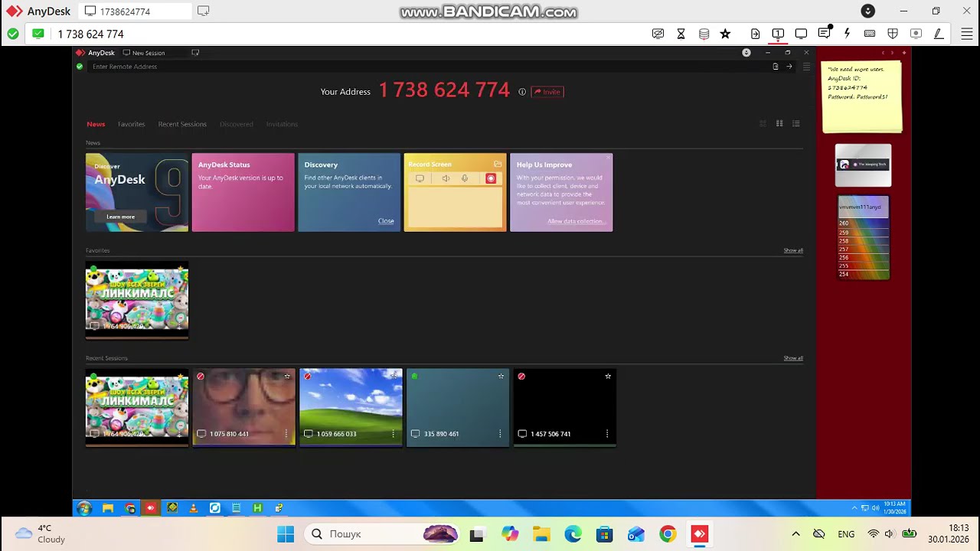Click Show all for Recent Sessions
980x551 pixels.
(x=793, y=358)
